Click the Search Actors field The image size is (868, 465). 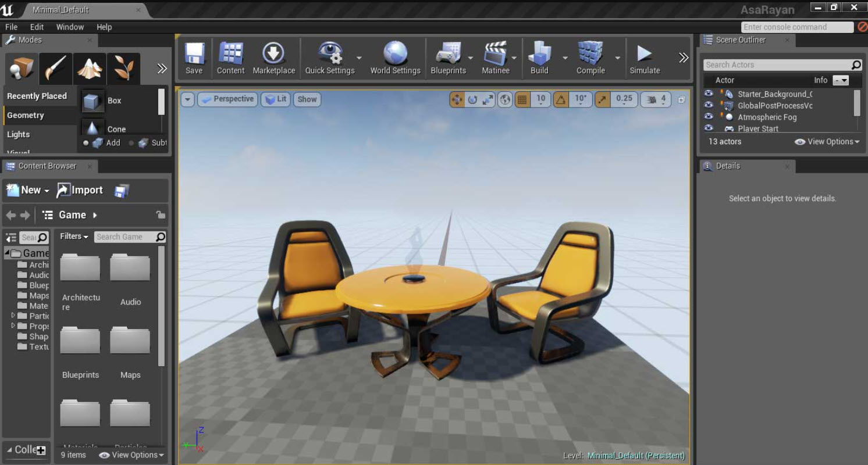(x=782, y=65)
